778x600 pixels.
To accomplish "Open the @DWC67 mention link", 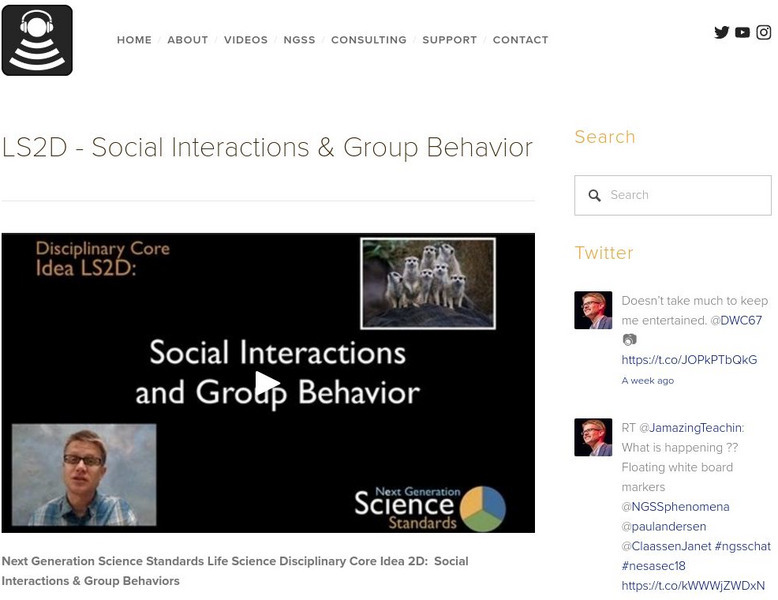I will pos(736,321).
